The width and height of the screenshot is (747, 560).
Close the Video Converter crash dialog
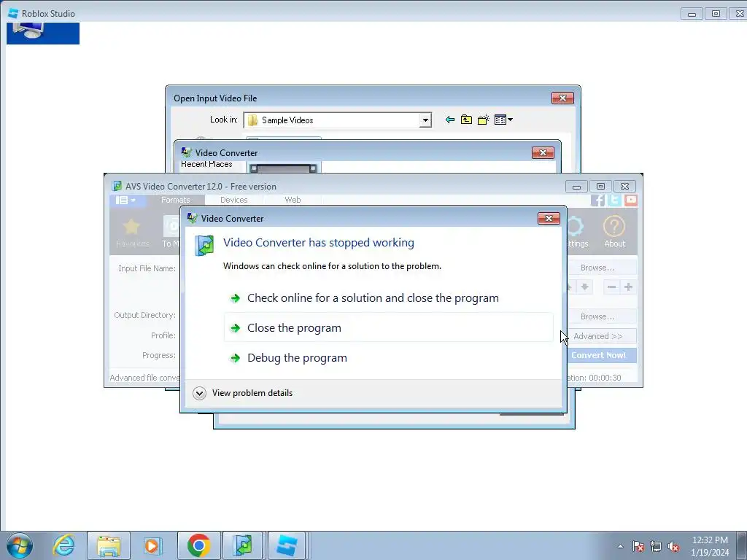point(549,218)
